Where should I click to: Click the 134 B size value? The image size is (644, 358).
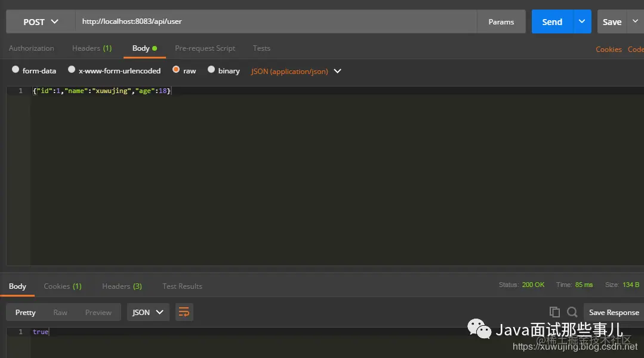click(631, 285)
